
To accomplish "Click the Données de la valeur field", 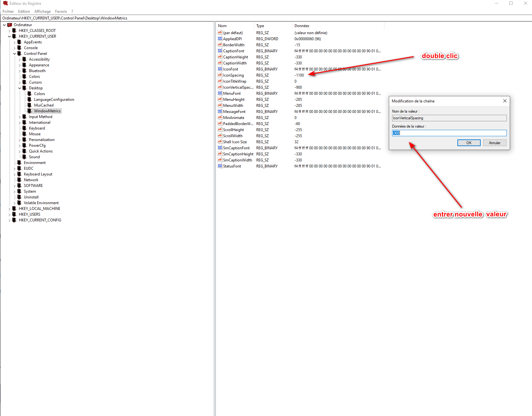I will click(449, 133).
